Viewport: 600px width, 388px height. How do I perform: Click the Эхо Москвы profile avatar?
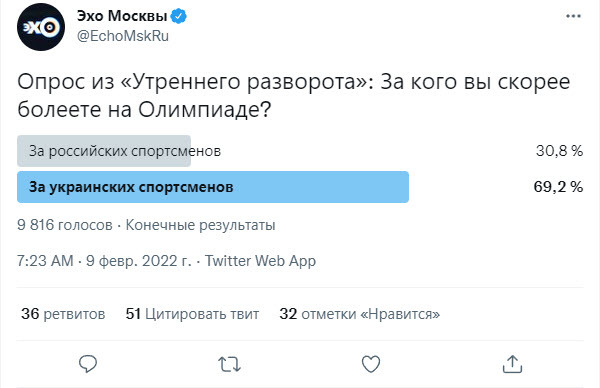(41, 27)
